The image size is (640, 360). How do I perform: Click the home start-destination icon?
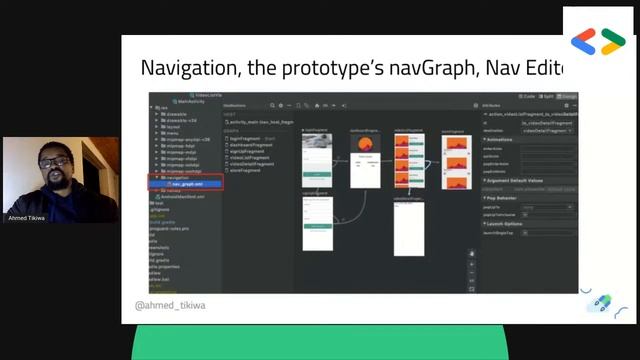317,106
